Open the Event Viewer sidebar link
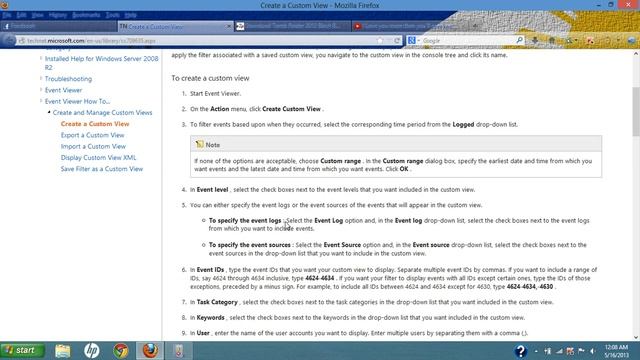This screenshot has width=640, height=360. (x=63, y=90)
